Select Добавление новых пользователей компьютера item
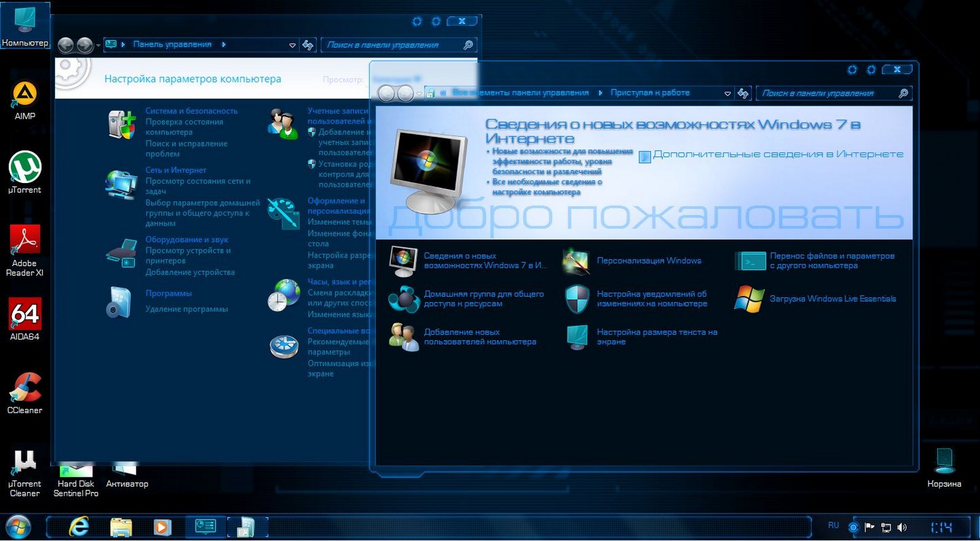Viewport: 980px width, 541px height. click(463, 337)
